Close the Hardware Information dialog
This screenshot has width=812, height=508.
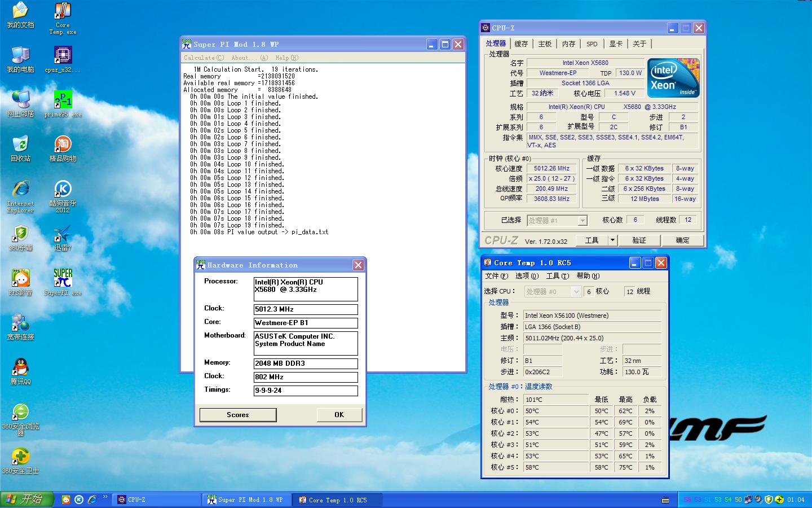pyautogui.click(x=358, y=265)
